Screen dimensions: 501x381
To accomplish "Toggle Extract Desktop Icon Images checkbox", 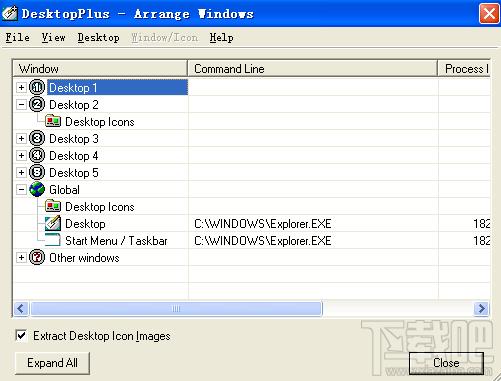I will tap(21, 335).
